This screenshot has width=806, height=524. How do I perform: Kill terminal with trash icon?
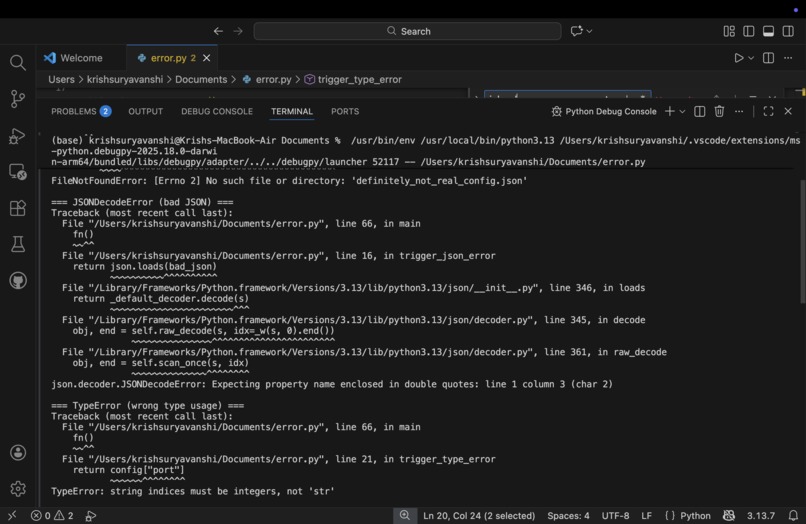point(719,112)
